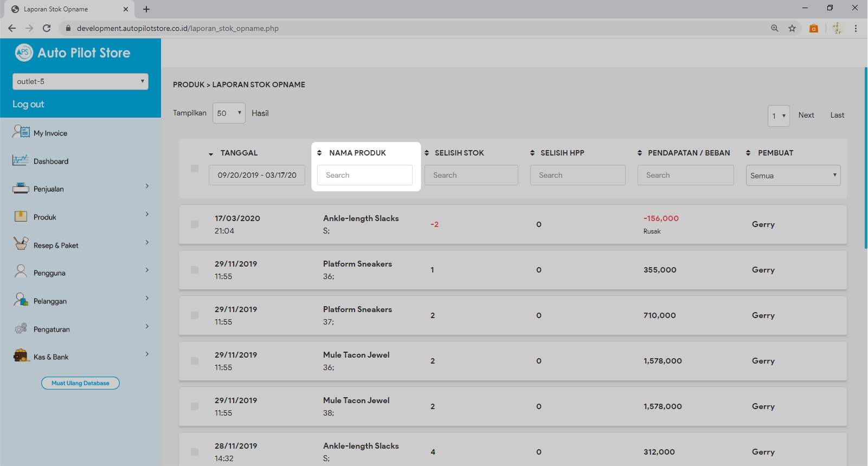Click the Muat Ulang Database button
868x466 pixels.
click(x=80, y=383)
